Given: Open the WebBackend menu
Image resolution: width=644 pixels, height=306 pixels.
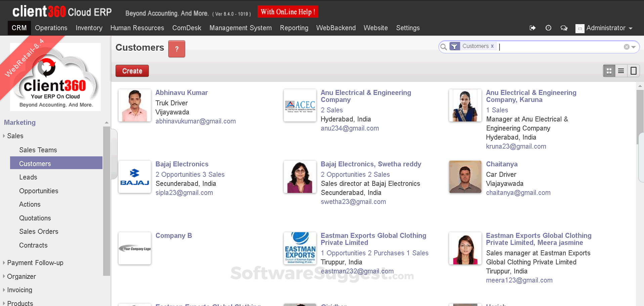Looking at the screenshot, I should [336, 28].
